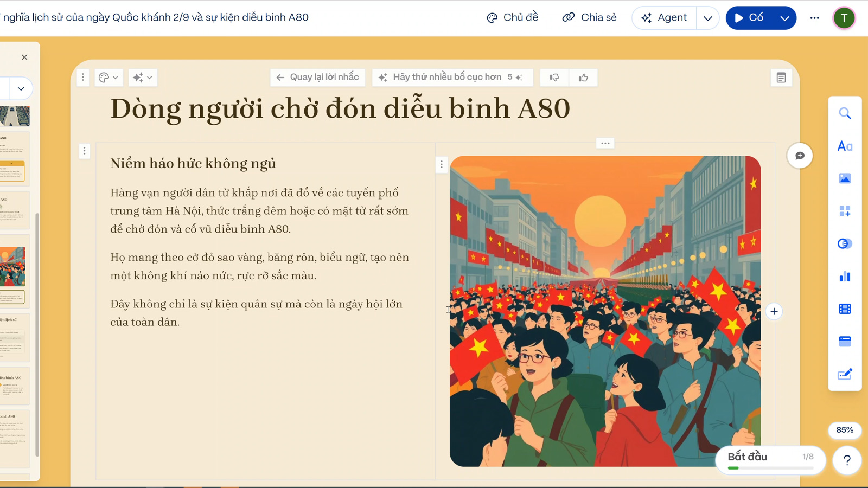This screenshot has height=488, width=868.
Task: Click the Bắt đầu progress bar
Action: (x=770, y=460)
